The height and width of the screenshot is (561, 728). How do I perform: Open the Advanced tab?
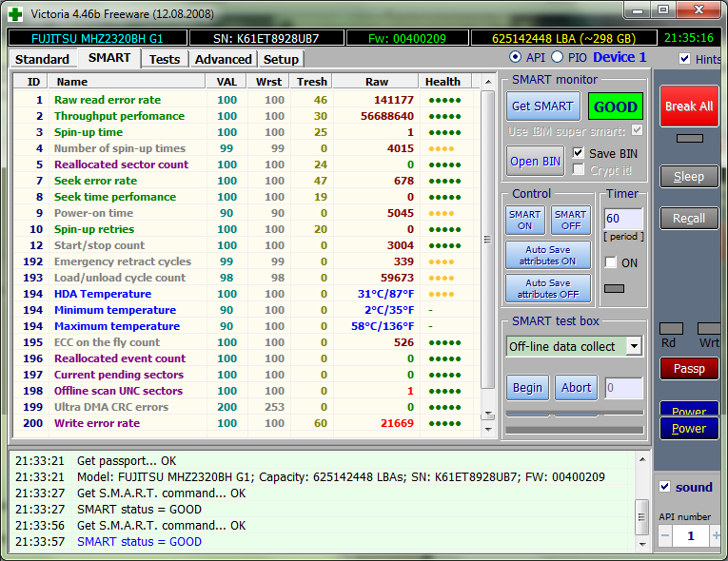click(x=224, y=59)
